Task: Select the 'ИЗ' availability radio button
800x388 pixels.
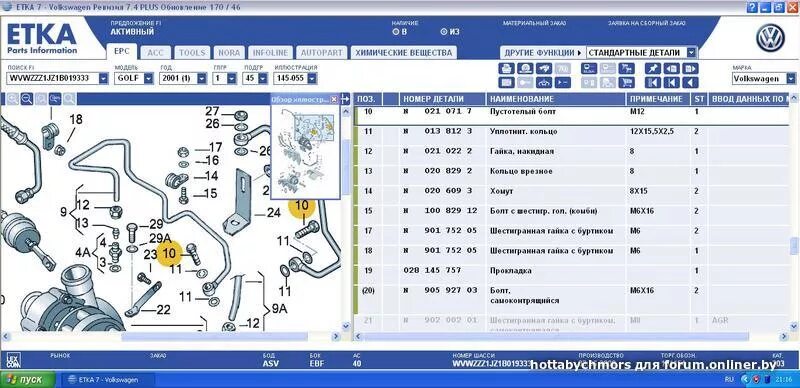Action: (444, 32)
